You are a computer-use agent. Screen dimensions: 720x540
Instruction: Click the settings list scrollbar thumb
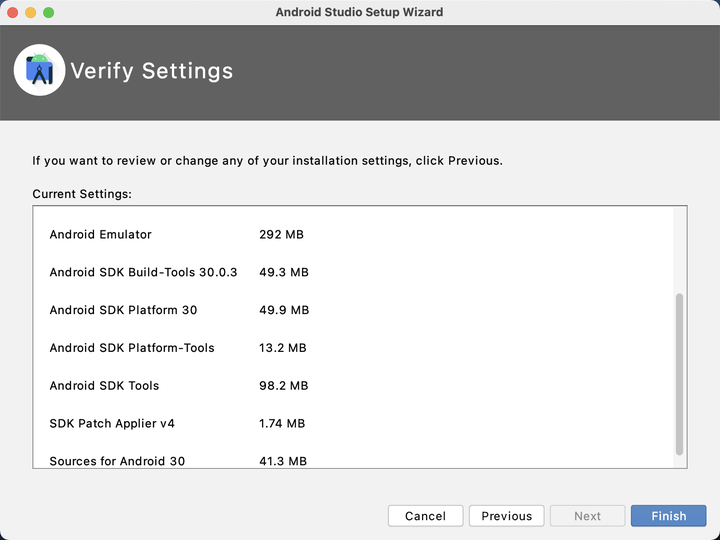tap(679, 374)
